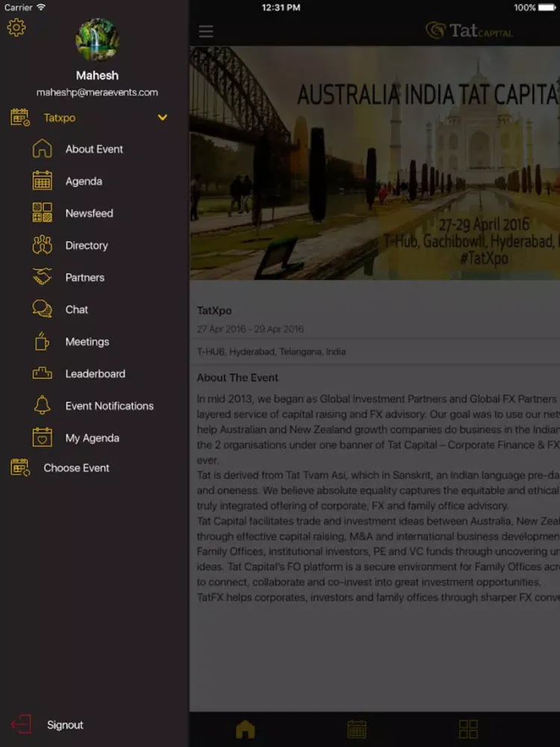Click the Leaderboard podium icon
This screenshot has width=560, height=747.
coord(42,373)
